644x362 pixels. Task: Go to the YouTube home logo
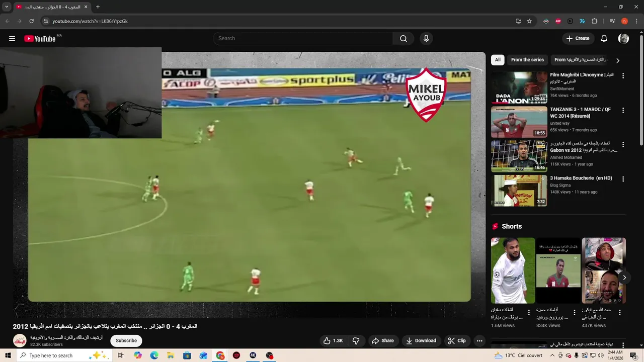click(x=40, y=39)
